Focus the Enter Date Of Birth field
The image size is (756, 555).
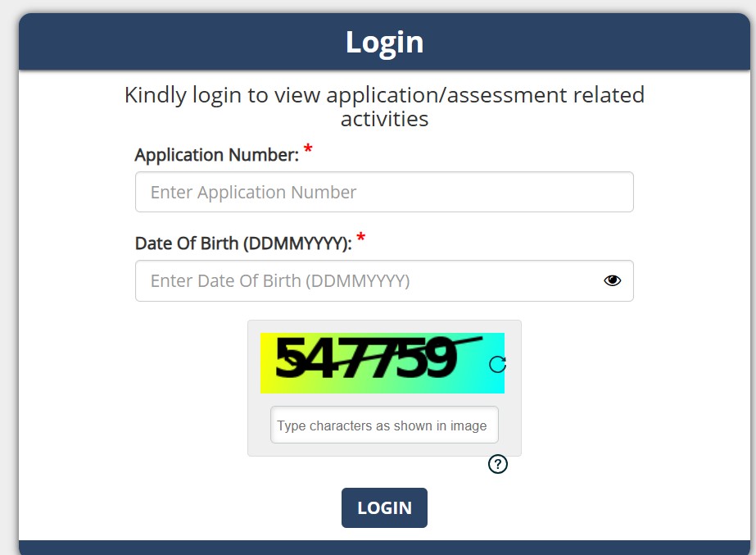click(369, 281)
